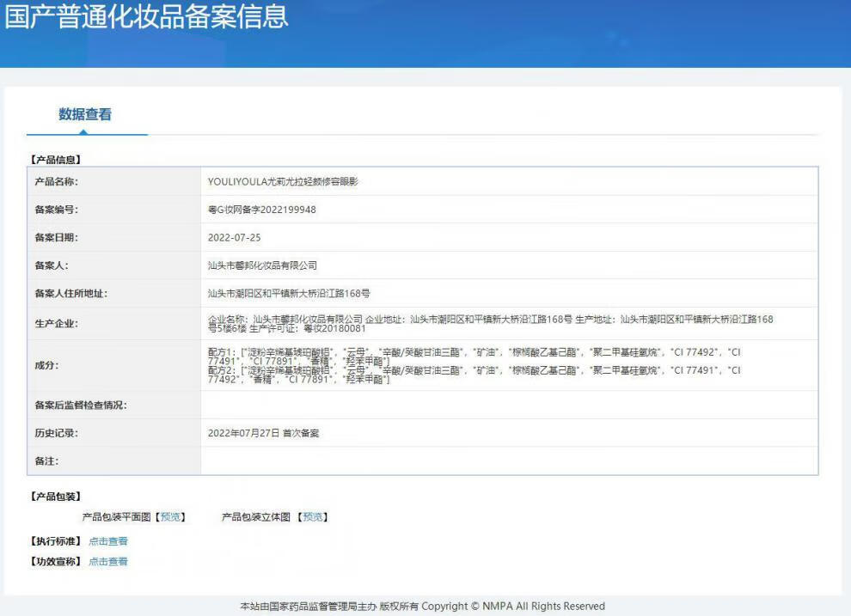Click the 【产品包装】 section header
The image size is (851, 616).
click(56, 497)
